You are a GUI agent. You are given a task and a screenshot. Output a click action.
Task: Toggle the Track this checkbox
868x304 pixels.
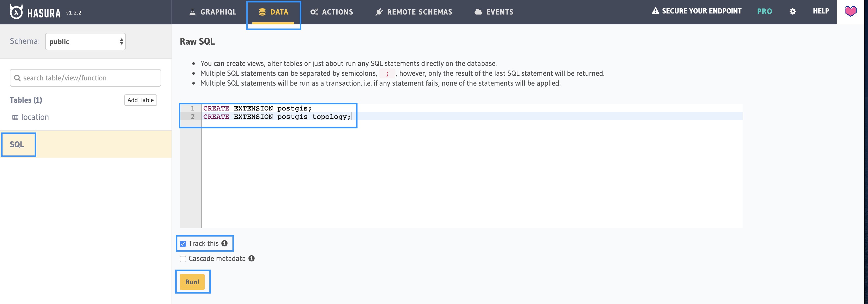tap(183, 244)
